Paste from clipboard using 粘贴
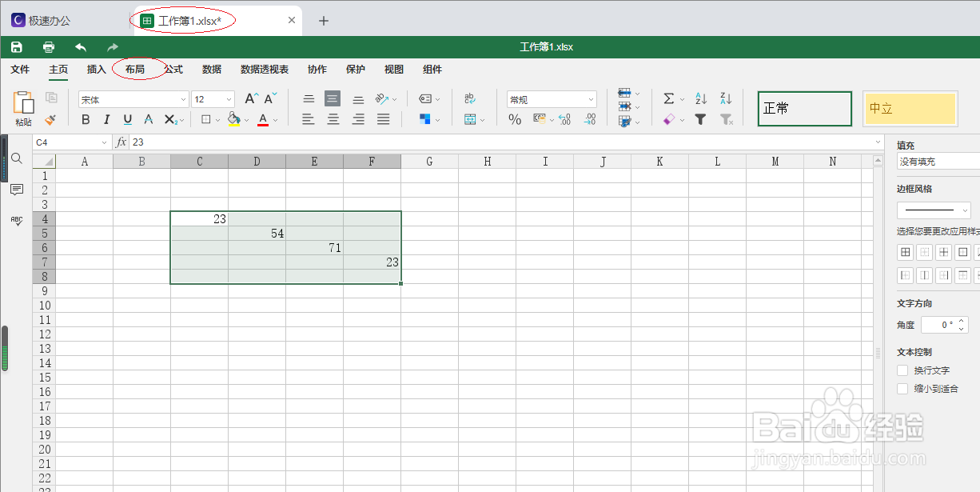Viewport: 980px width, 492px height. pos(24,109)
